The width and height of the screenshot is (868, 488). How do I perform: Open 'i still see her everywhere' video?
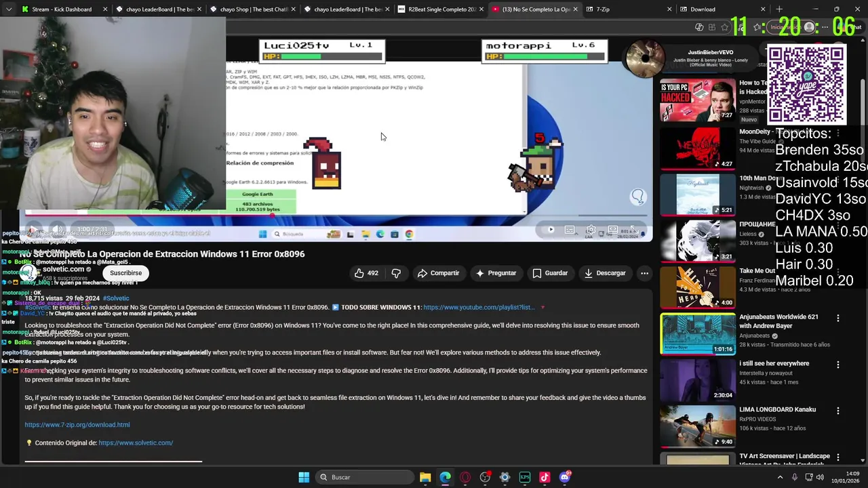pos(698,380)
